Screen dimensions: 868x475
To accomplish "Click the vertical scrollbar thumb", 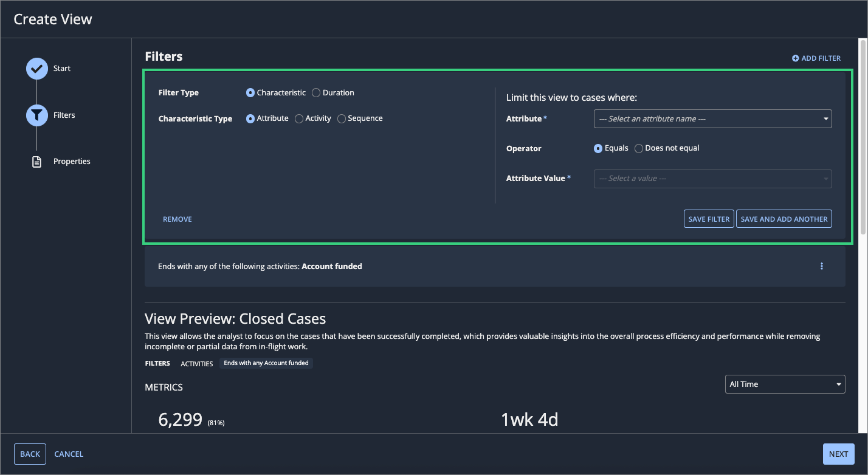I will (863, 137).
